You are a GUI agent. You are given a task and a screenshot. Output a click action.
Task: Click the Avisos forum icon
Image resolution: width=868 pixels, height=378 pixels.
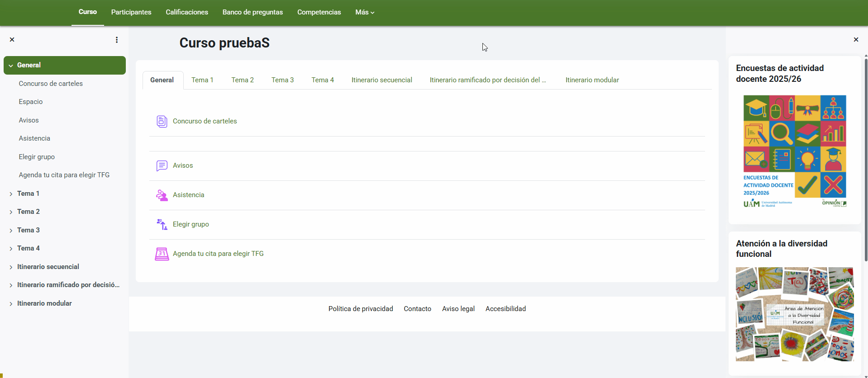[162, 165]
